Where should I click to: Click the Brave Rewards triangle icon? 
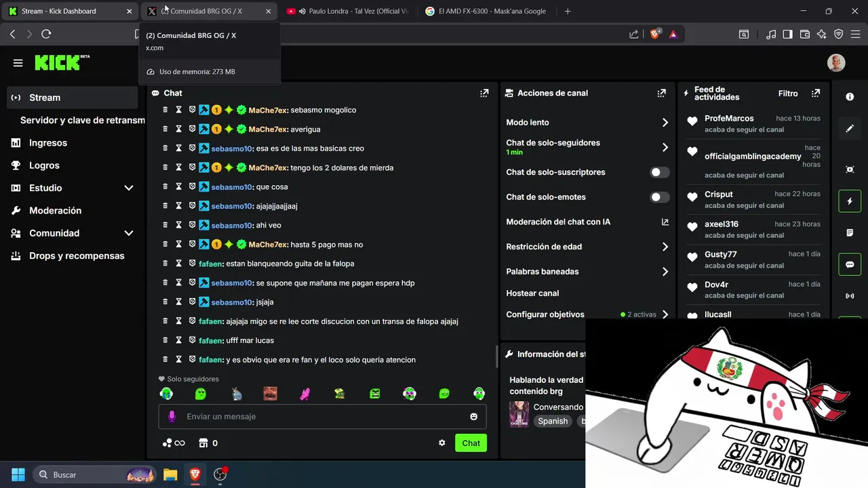673,34
